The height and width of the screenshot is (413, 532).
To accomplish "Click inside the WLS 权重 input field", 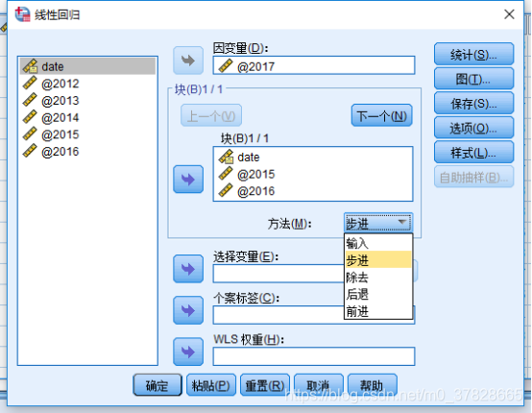I will (x=314, y=356).
